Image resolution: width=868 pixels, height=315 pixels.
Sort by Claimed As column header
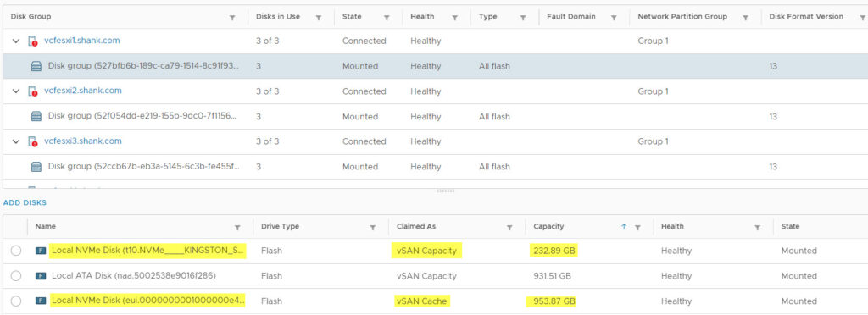(x=416, y=227)
